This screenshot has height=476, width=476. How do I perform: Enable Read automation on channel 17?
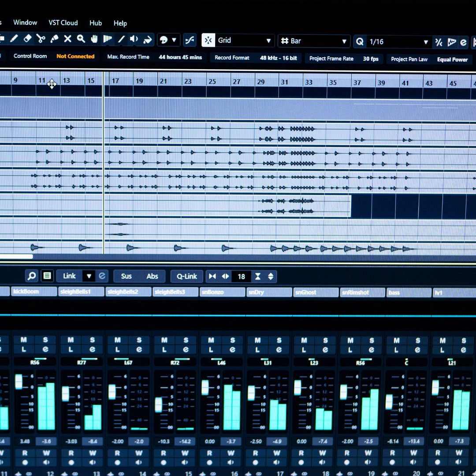point(256,453)
